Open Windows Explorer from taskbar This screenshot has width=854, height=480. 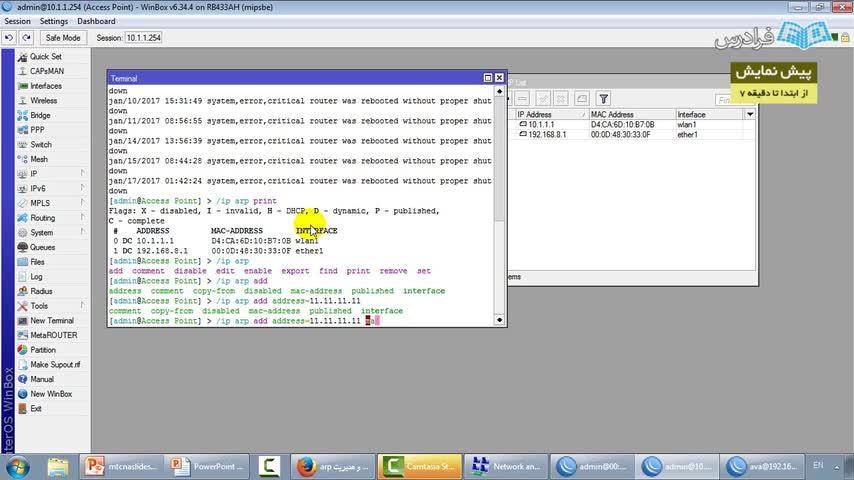pyautogui.click(x=58, y=467)
